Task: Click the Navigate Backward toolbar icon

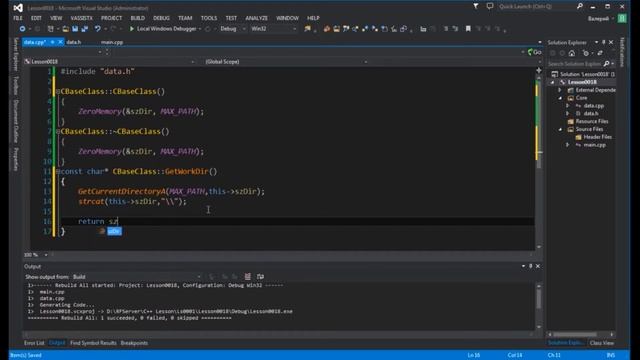Action: click(x=22, y=29)
